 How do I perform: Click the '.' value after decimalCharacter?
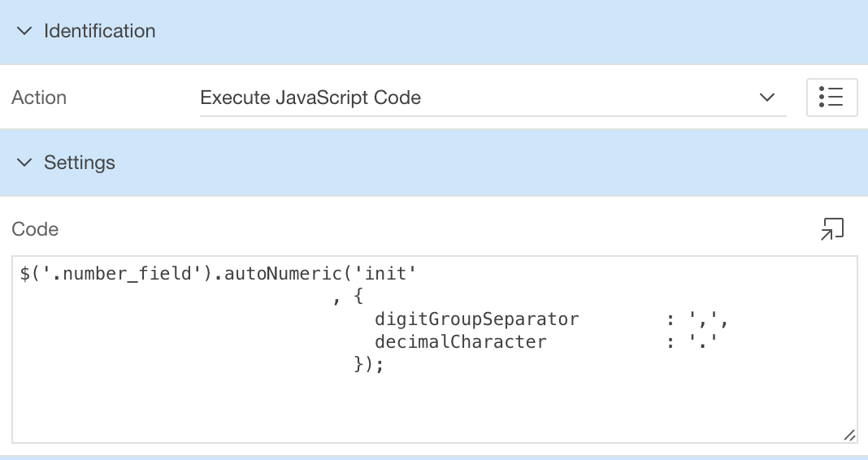704,342
